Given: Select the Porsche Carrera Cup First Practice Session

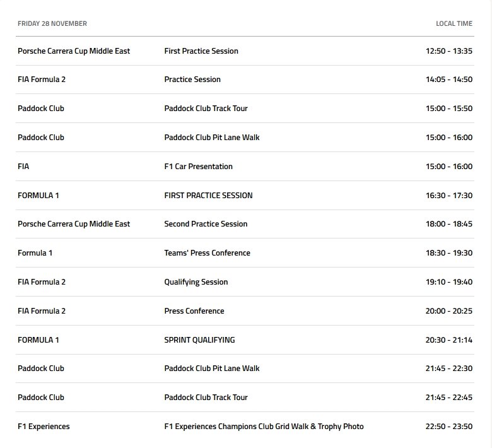Looking at the screenshot, I should click(x=201, y=51).
